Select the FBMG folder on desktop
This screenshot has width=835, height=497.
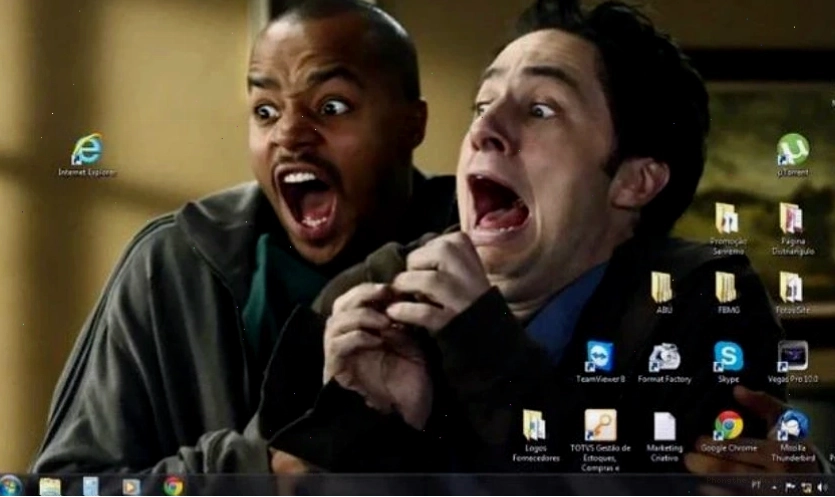tap(727, 293)
